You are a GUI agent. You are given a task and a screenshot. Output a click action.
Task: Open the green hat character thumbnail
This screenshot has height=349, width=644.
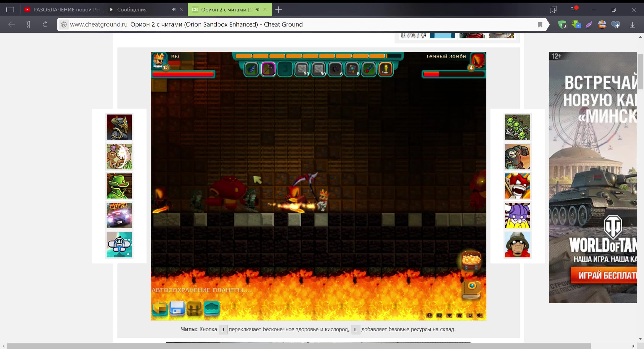[x=119, y=186]
